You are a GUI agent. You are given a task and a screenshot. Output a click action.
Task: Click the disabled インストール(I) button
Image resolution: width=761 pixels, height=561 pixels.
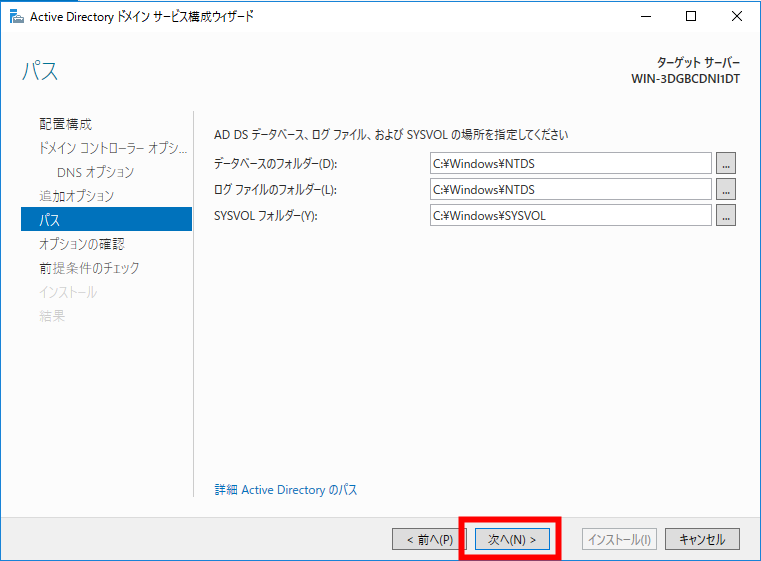[619, 539]
